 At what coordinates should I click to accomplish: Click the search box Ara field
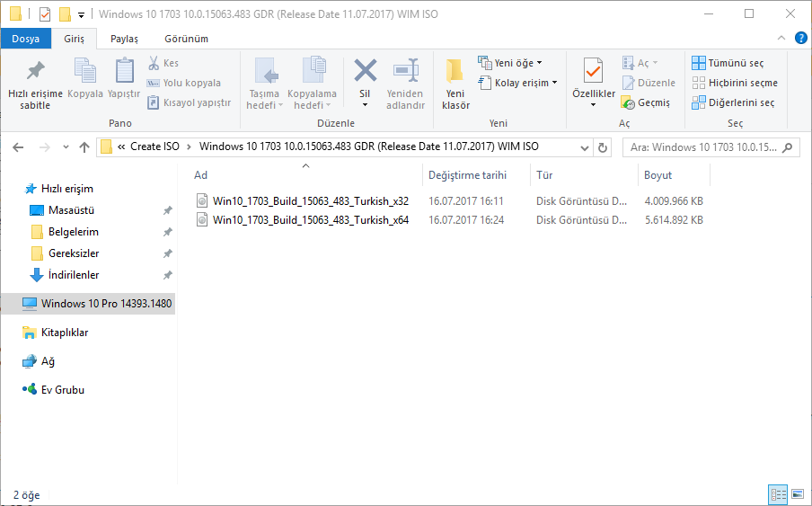(711, 147)
